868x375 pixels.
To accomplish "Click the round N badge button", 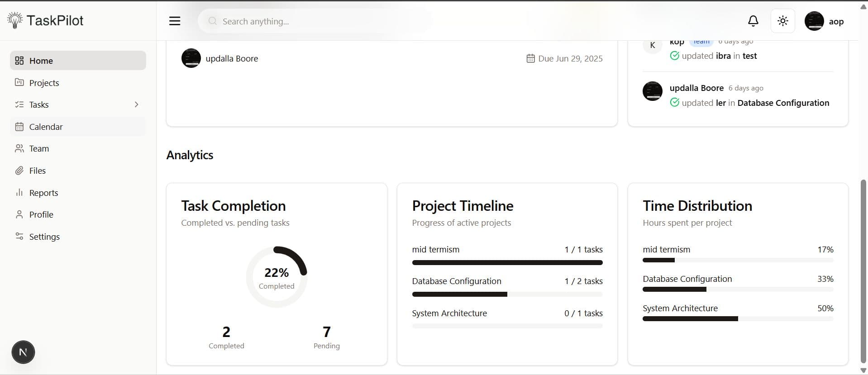I will pos(23,352).
